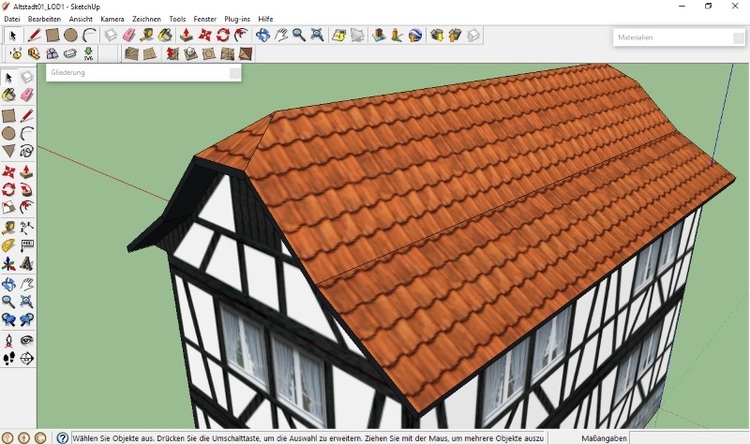Select Sandbox From Contours tool
Screen dimensions: 750x444
point(131,54)
